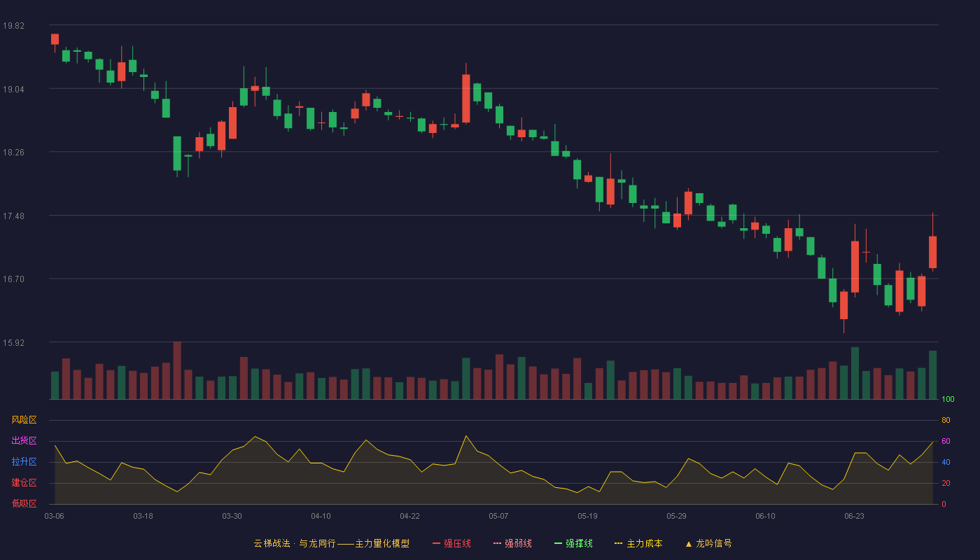Image resolution: width=980 pixels, height=560 pixels.
Task: Click the 03-18 date axis label
Action: point(143,516)
